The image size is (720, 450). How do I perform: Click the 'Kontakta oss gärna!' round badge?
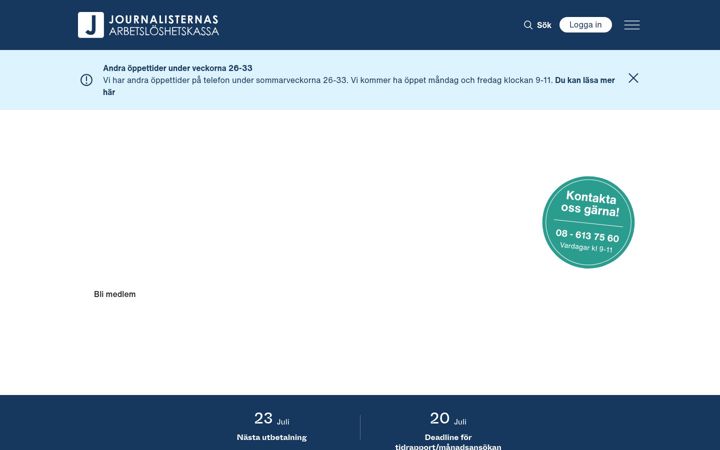(x=588, y=222)
